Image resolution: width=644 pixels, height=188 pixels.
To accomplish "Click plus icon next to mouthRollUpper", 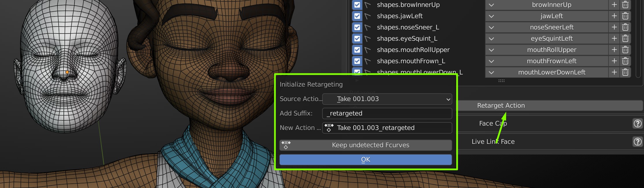I will pos(614,50).
